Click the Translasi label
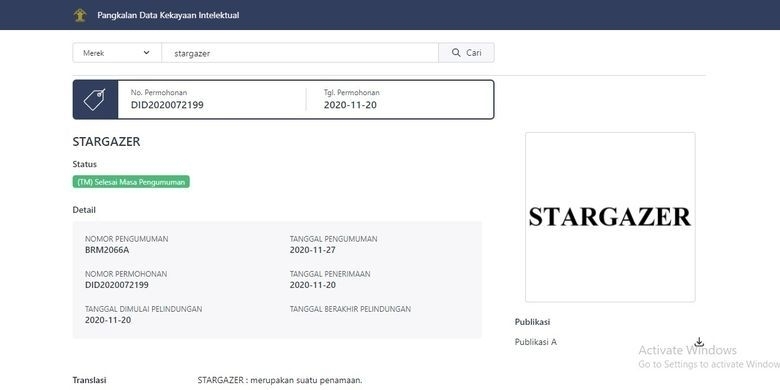The image size is (780, 390). [x=90, y=380]
